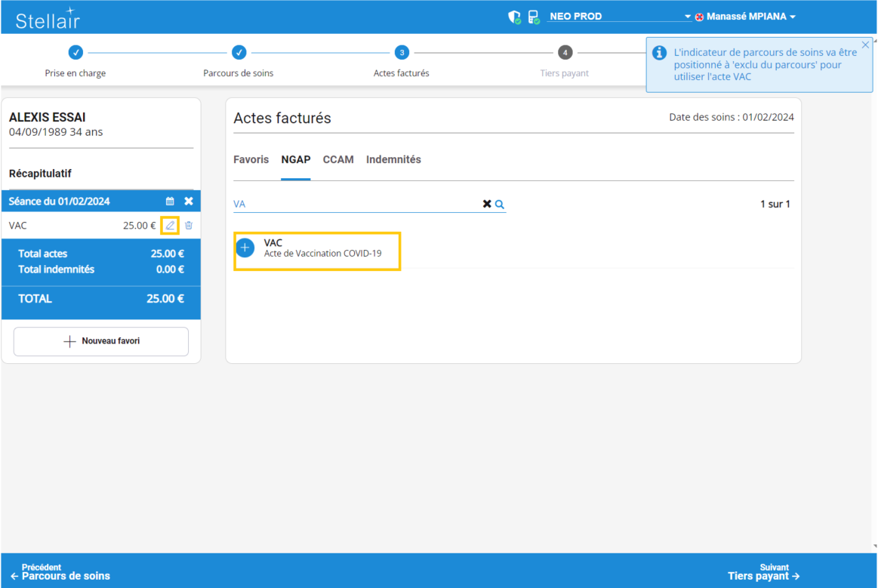This screenshot has width=878, height=588.
Task: Click the Tiers payant step label
Action: pyautogui.click(x=564, y=72)
